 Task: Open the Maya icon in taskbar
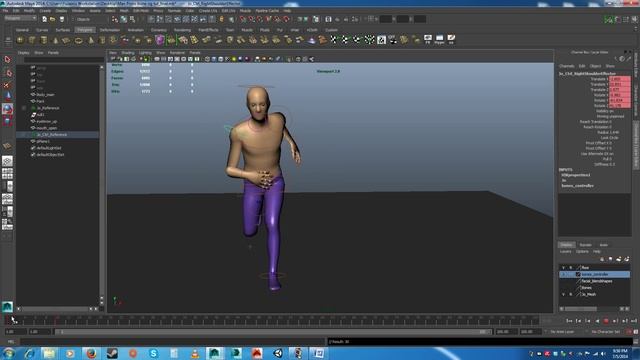(x=215, y=353)
